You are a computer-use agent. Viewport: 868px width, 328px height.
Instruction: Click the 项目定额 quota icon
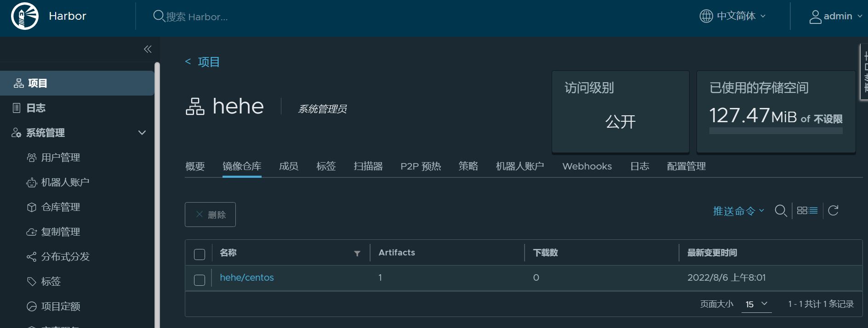coord(32,306)
